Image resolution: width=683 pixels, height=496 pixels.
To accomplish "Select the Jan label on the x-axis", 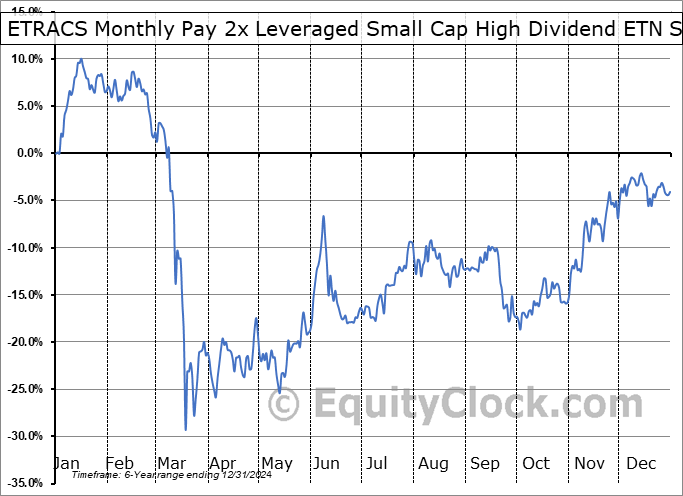I will click(66, 463).
